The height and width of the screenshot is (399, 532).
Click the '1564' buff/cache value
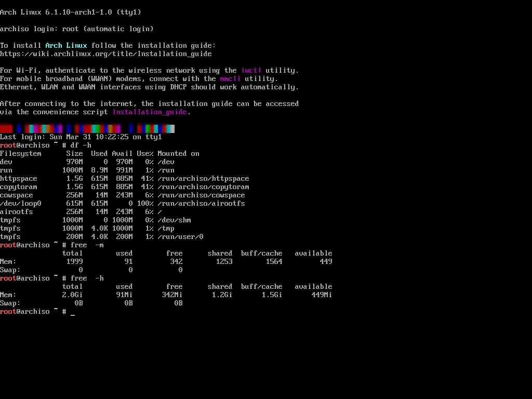coord(274,262)
